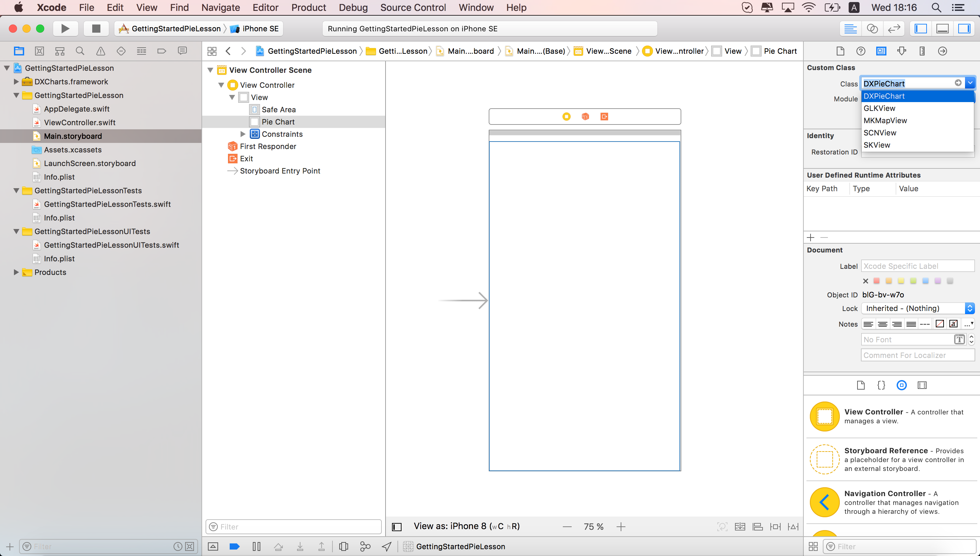Toggle the Debug area visibility
Image resolution: width=980 pixels, height=556 pixels.
[x=942, y=29]
